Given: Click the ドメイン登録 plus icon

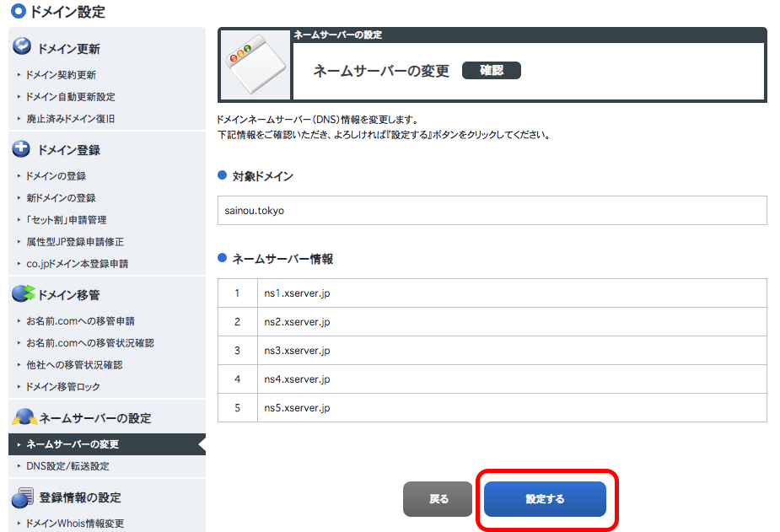Looking at the screenshot, I should pos(21,148).
